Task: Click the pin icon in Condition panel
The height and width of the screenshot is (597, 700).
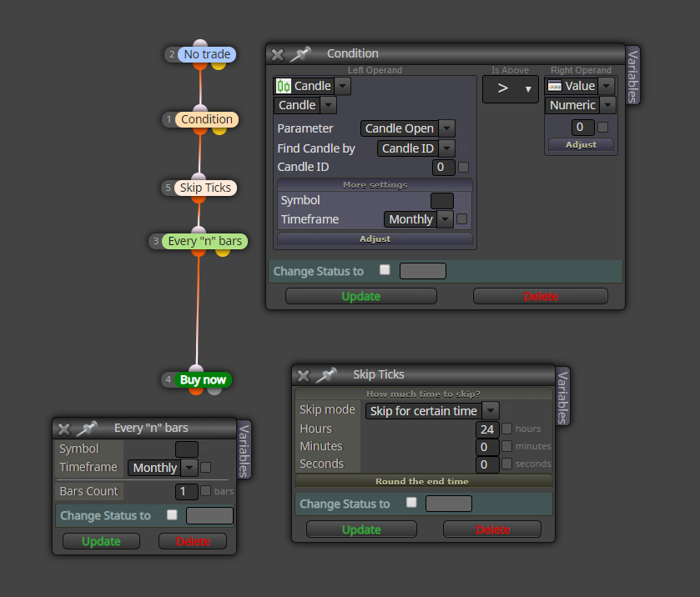Action: (300, 54)
